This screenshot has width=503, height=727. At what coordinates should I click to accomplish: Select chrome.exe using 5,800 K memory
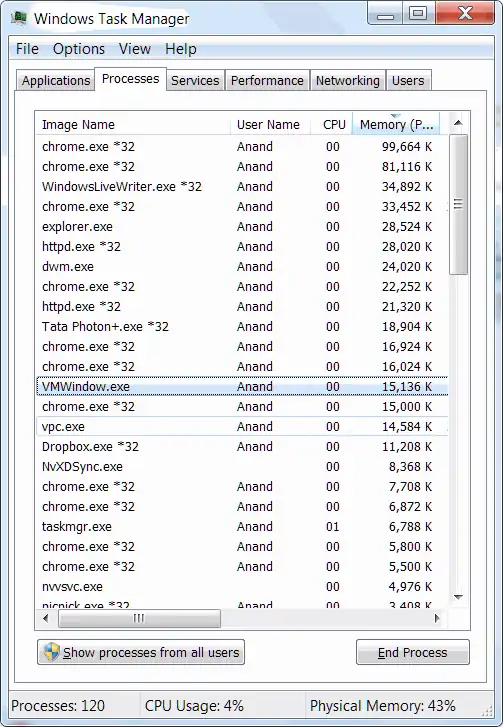pyautogui.click(x=242, y=546)
